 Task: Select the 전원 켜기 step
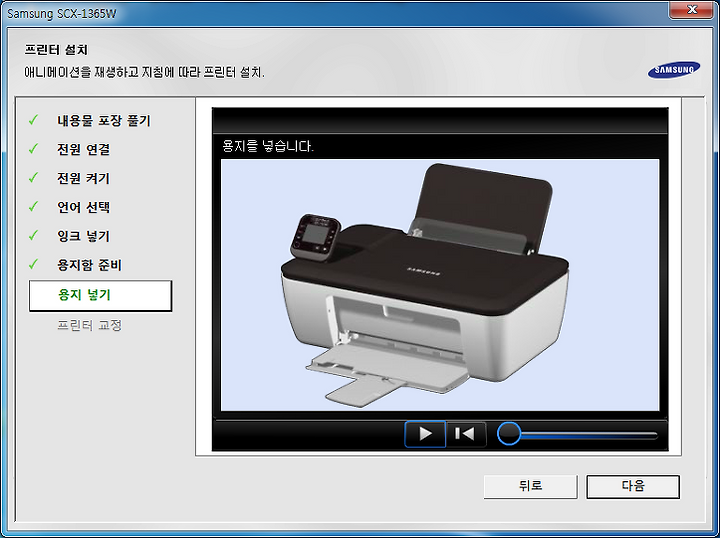84,178
